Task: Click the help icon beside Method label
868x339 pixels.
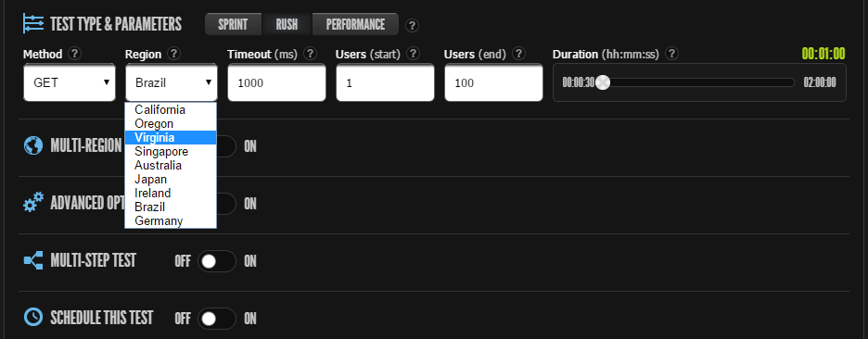Action: [75, 55]
